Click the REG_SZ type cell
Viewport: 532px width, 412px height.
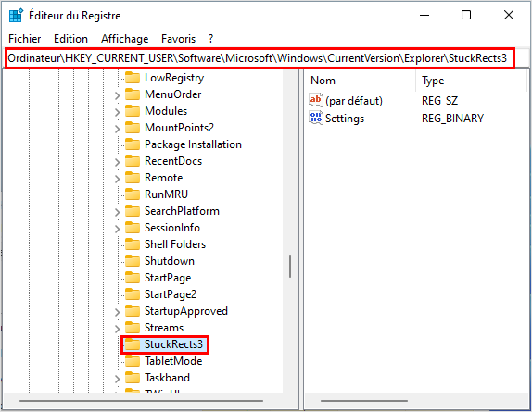[x=439, y=101]
